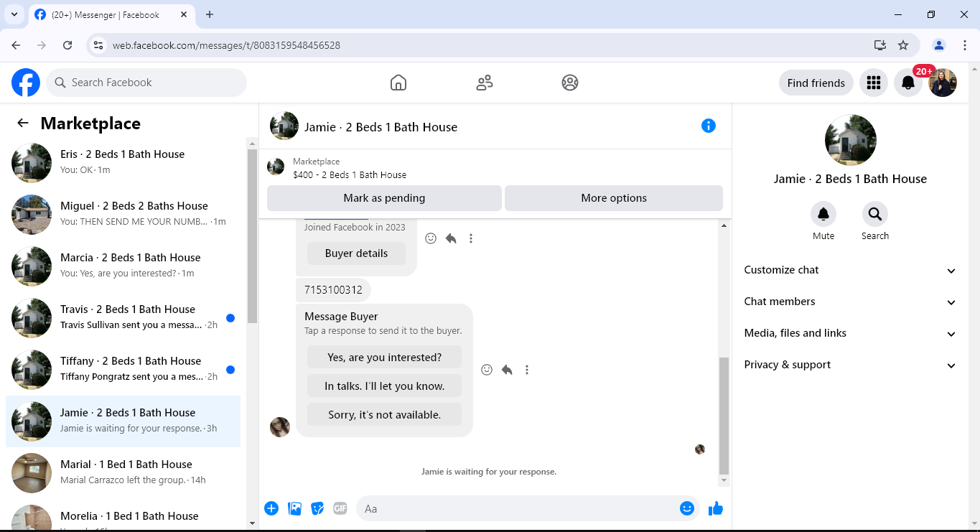980x532 pixels.
Task: Send 'In talks. I'll let you know.' response
Action: pos(384,386)
